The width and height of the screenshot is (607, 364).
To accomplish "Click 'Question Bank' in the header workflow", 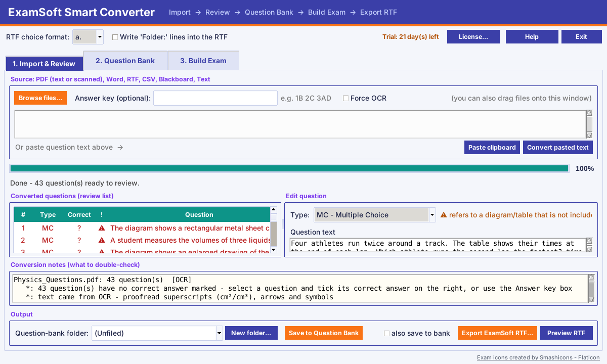I will click(x=269, y=12).
